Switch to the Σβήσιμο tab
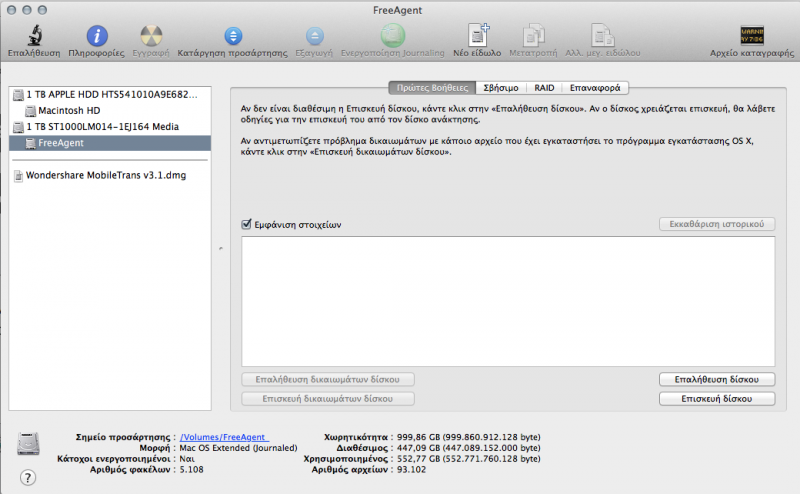800x494 pixels. click(501, 88)
